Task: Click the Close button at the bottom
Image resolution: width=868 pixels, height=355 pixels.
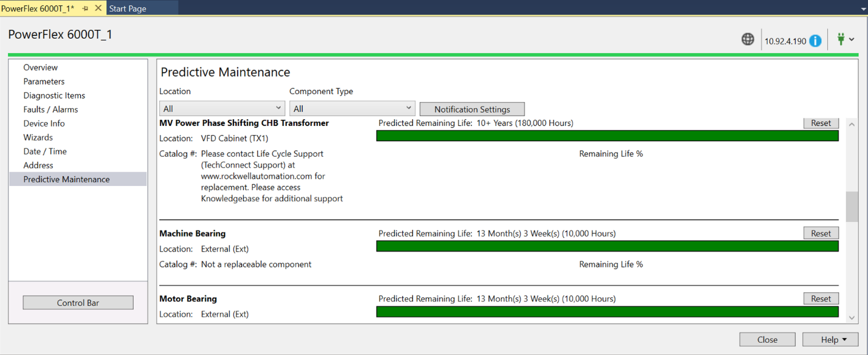Action: coord(767,340)
